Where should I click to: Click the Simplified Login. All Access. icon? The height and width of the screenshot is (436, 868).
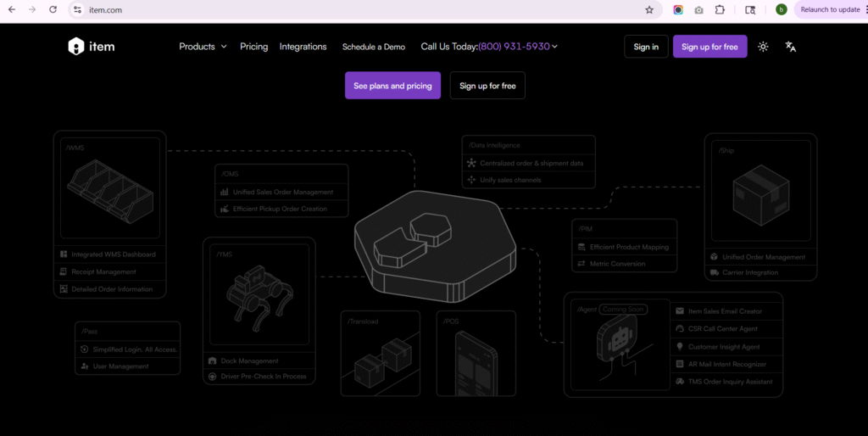click(x=84, y=349)
